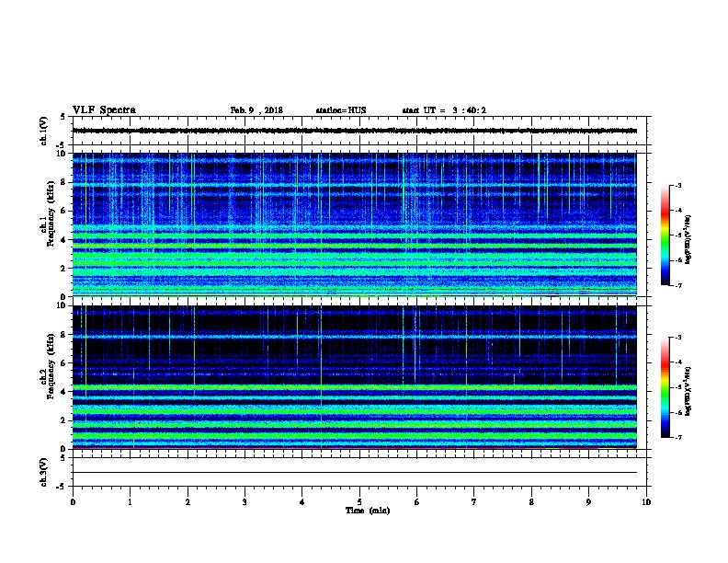Click time axis tick label "4"

tap(302, 502)
